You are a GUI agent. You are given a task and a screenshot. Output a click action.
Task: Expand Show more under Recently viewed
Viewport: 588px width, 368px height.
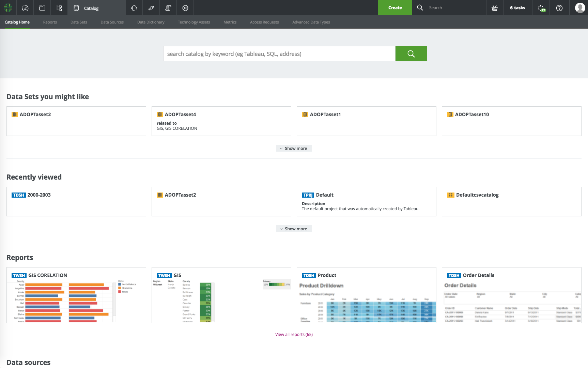click(x=294, y=229)
